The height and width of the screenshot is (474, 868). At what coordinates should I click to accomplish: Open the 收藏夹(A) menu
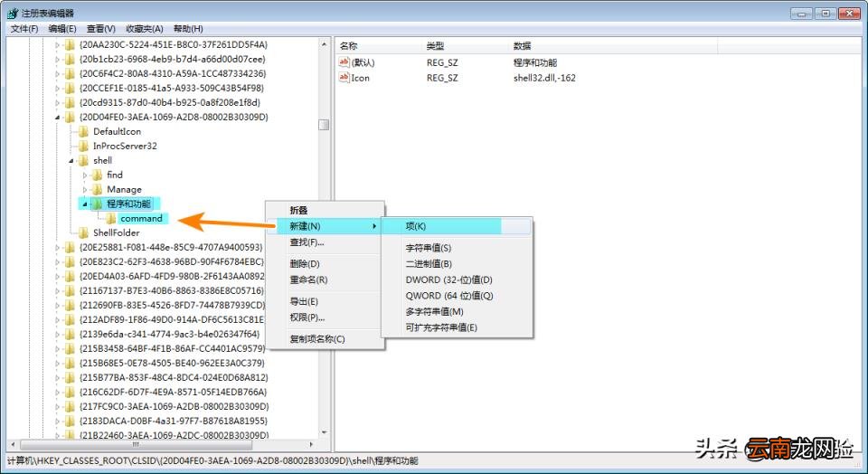click(x=145, y=28)
